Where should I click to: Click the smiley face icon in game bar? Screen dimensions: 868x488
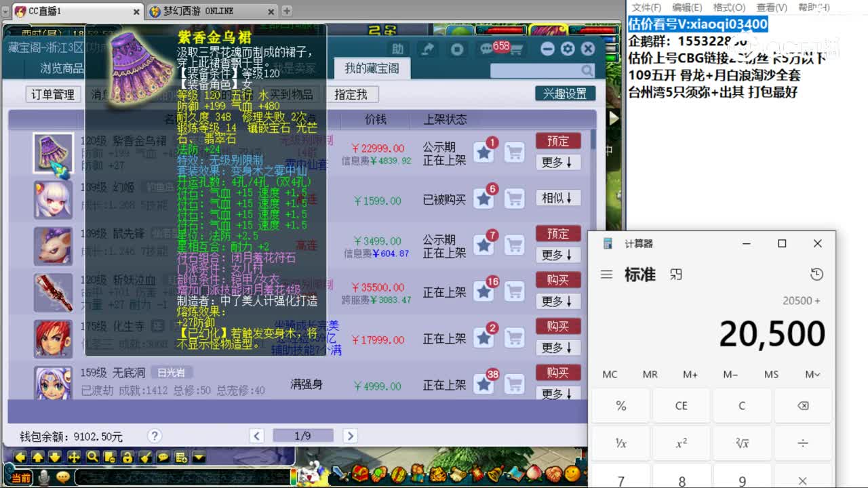(x=573, y=473)
